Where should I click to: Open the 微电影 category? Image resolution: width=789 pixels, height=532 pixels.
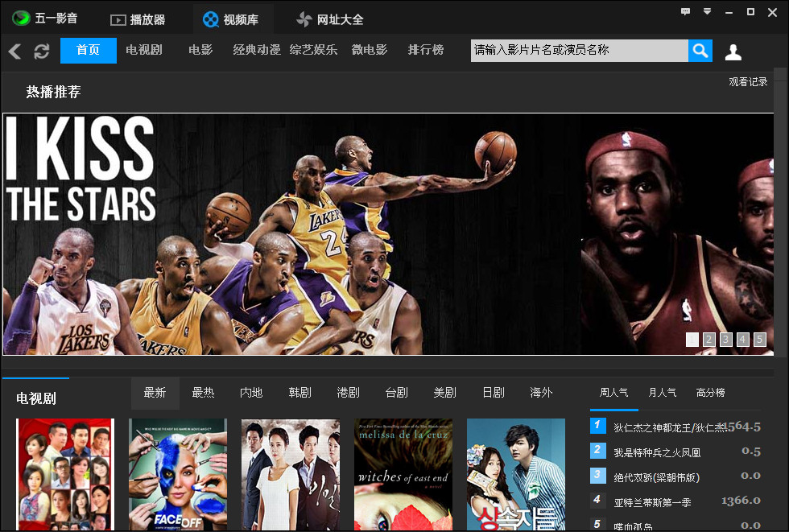click(x=370, y=50)
